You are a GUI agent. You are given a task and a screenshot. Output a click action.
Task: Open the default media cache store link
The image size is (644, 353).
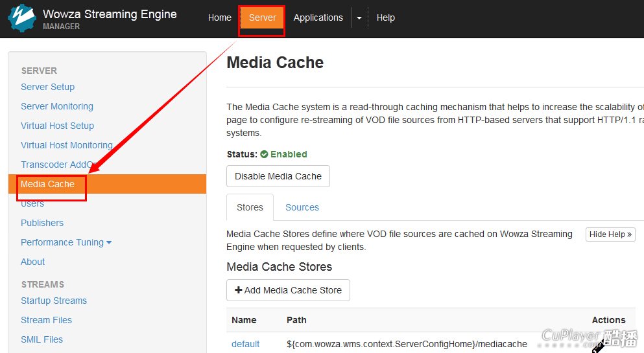[245, 344]
